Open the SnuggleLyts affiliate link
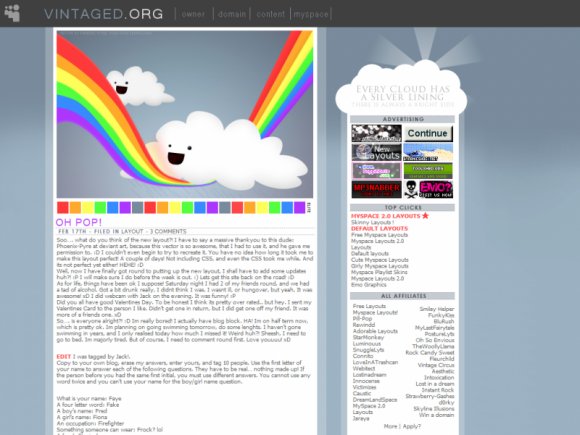 click(x=368, y=350)
